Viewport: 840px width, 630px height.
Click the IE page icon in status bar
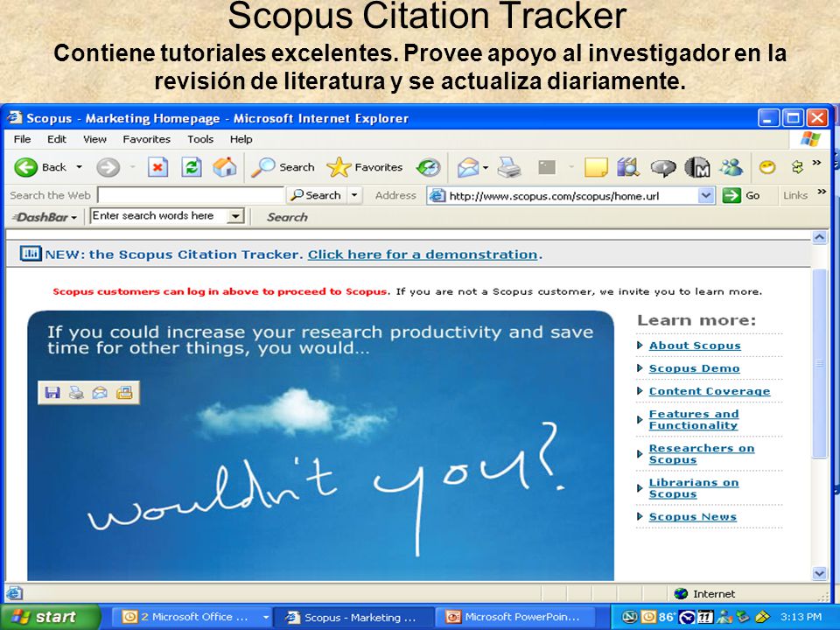pyautogui.click(x=14, y=593)
